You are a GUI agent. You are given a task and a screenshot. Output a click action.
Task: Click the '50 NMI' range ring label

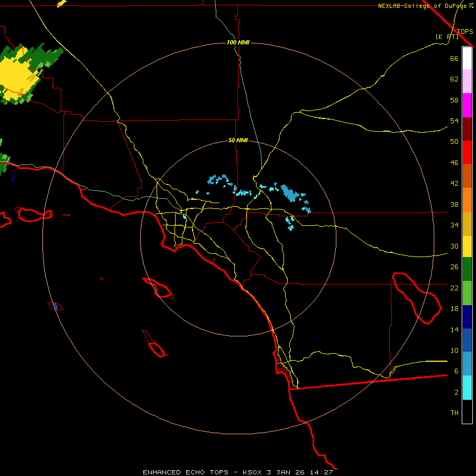[x=238, y=140]
